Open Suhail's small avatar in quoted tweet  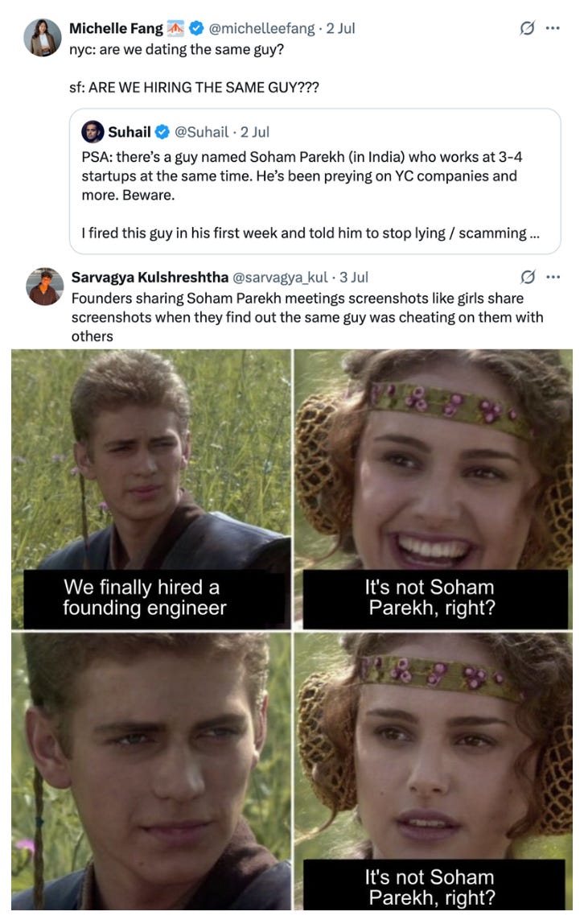pos(93,131)
